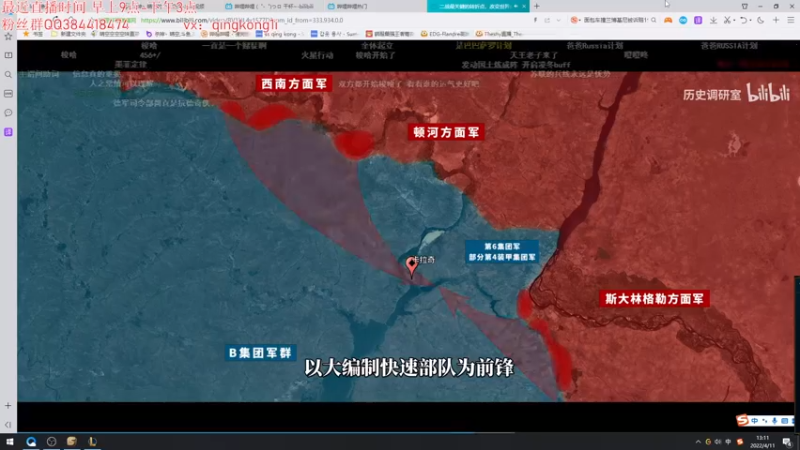Open the tan box app in taskbar
This screenshot has height=450, width=800.
coord(71,441)
